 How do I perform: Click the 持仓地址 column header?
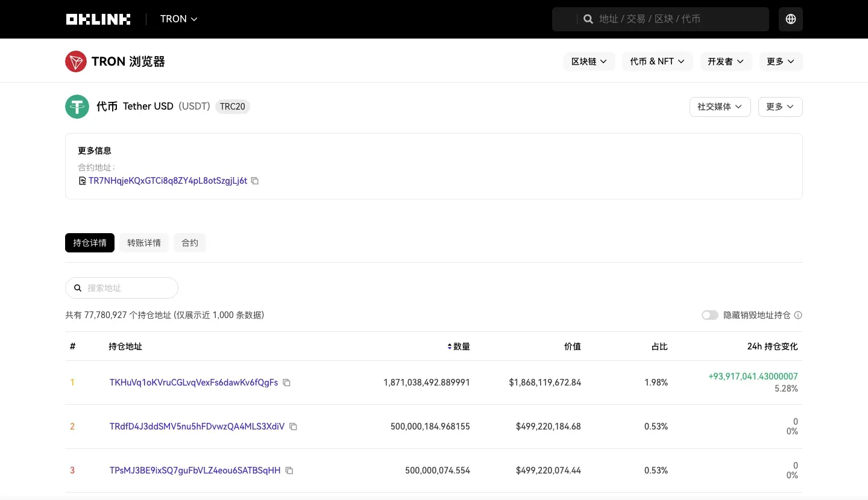pos(125,346)
